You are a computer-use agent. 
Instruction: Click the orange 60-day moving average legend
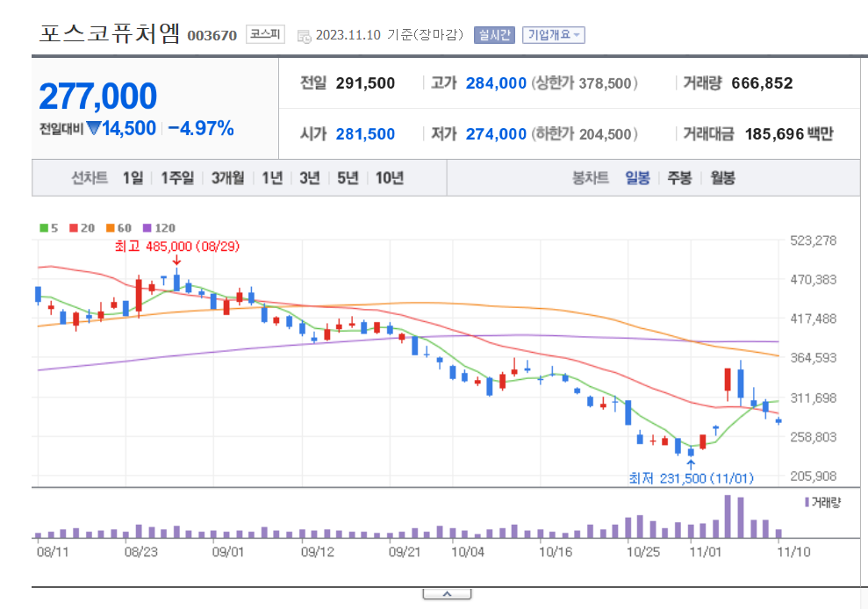coord(118,228)
